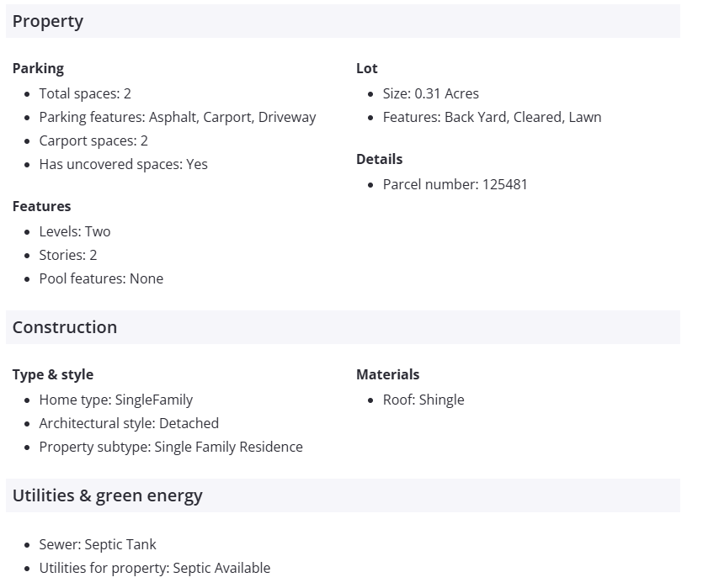Click the Roof: Shingle entry
The height and width of the screenshot is (588, 703).
[423, 400]
